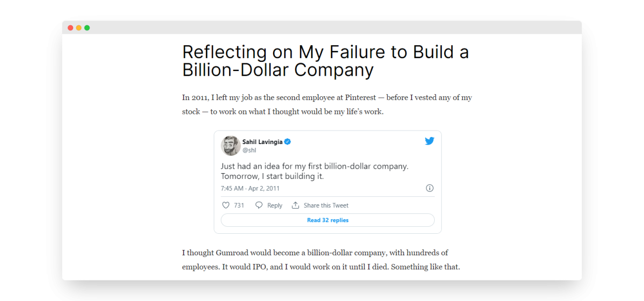Screen dimensions: 644x301
Task: Open Sahil Lavingia's profile avatar
Action: click(231, 146)
